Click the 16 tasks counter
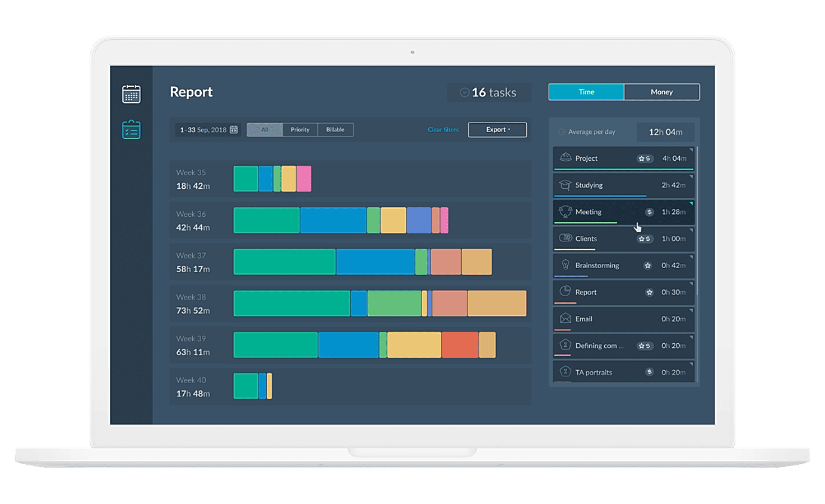 pos(489,92)
